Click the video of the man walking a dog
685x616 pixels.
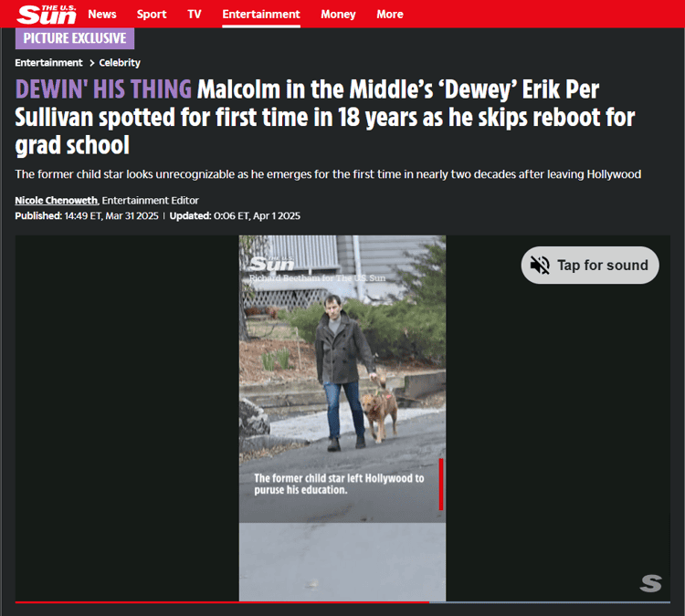342,418
